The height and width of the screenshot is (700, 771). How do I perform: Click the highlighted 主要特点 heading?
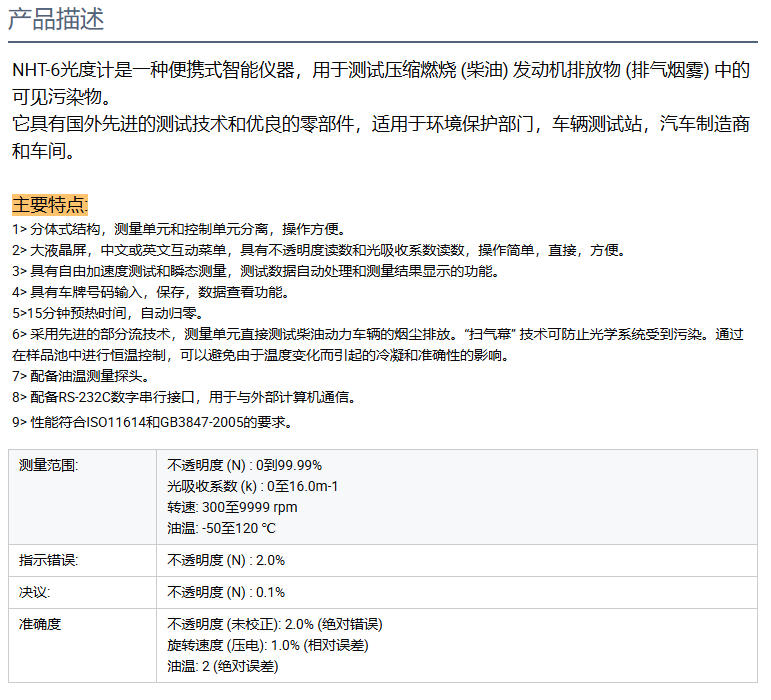(50, 205)
